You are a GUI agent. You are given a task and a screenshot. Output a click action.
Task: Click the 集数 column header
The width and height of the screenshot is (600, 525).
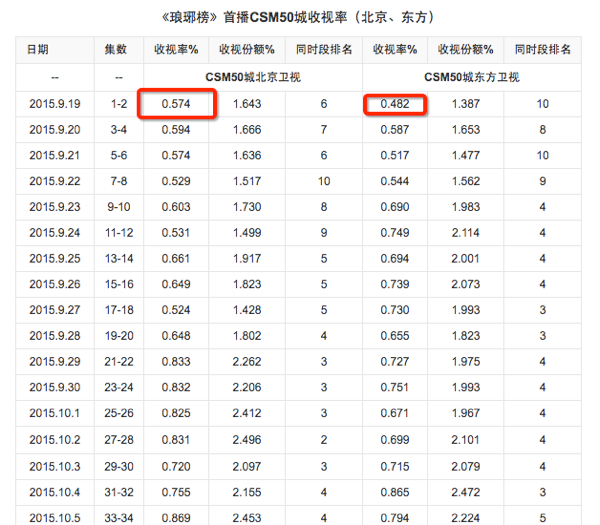coord(116,49)
